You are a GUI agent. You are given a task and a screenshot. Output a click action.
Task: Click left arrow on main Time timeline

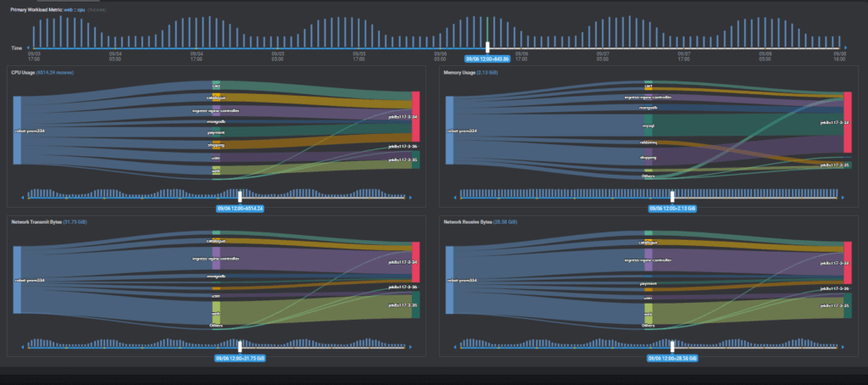pyautogui.click(x=29, y=47)
